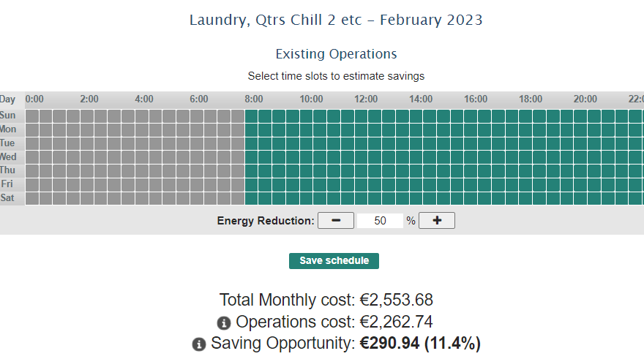Click the 14:00 column header

click(421, 99)
